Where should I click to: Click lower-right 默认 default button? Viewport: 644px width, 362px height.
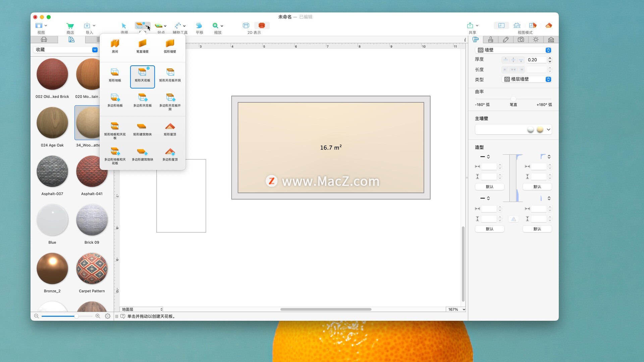pyautogui.click(x=537, y=229)
